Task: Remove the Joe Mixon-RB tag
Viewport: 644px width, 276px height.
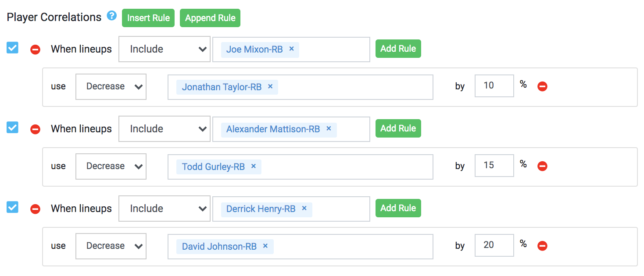Action: tap(291, 49)
